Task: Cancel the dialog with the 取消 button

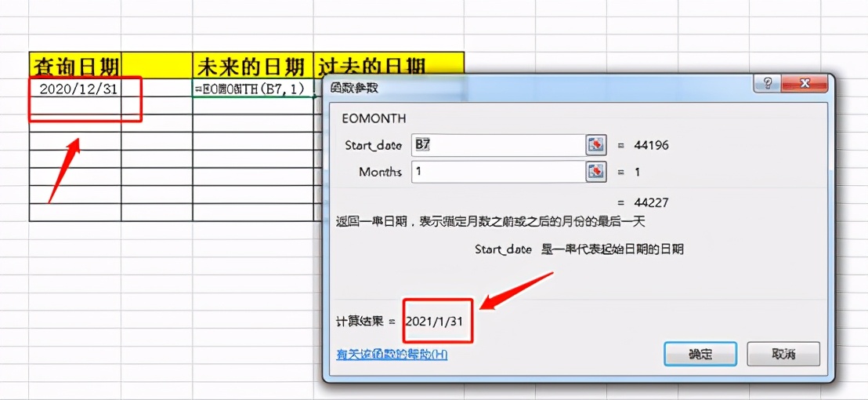Action: coord(783,354)
